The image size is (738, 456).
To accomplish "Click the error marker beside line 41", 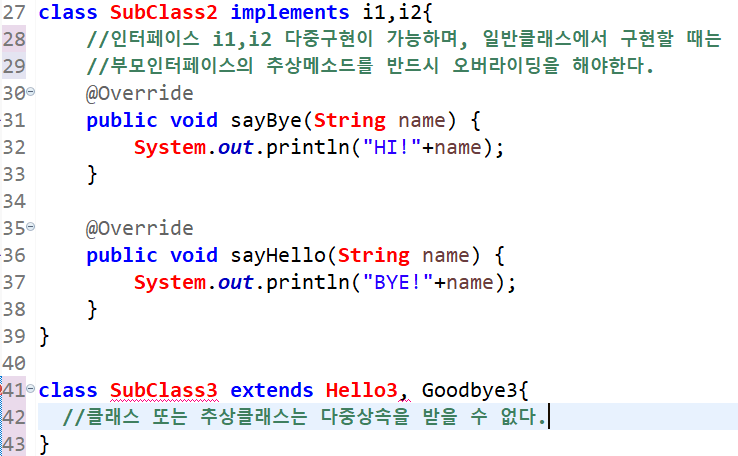I will click(x=1, y=390).
